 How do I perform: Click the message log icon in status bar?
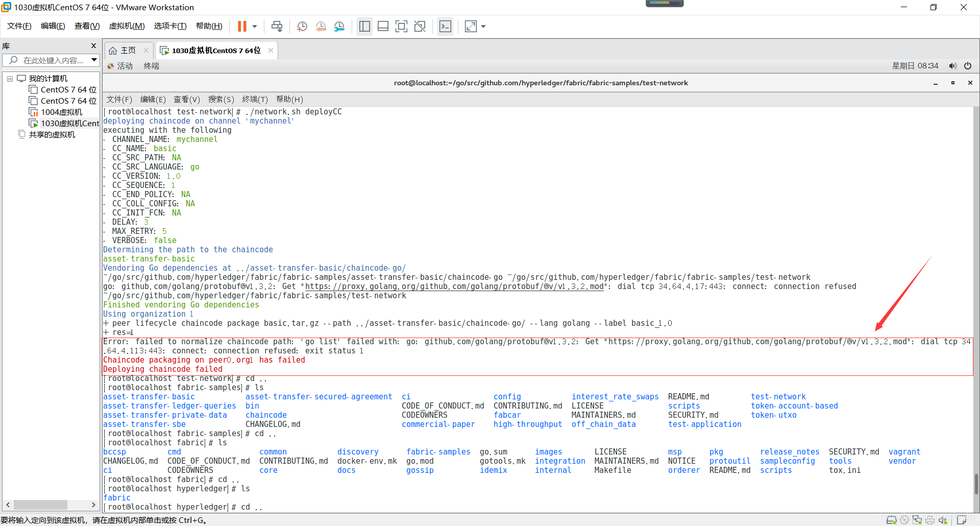[x=962, y=520]
